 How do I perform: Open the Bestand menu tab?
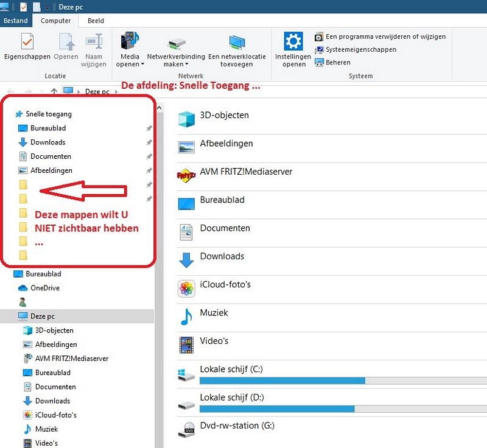point(16,21)
